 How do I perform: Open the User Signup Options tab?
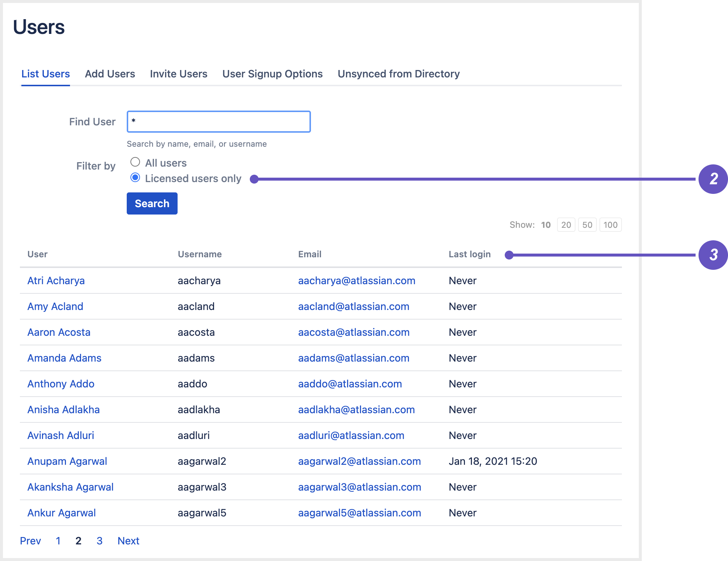coord(272,74)
